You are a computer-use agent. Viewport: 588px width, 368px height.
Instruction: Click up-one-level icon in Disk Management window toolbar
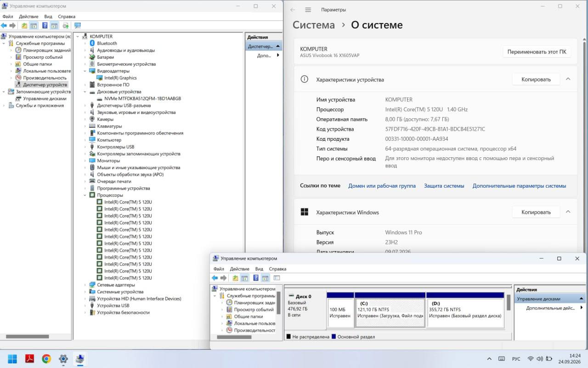tap(235, 278)
